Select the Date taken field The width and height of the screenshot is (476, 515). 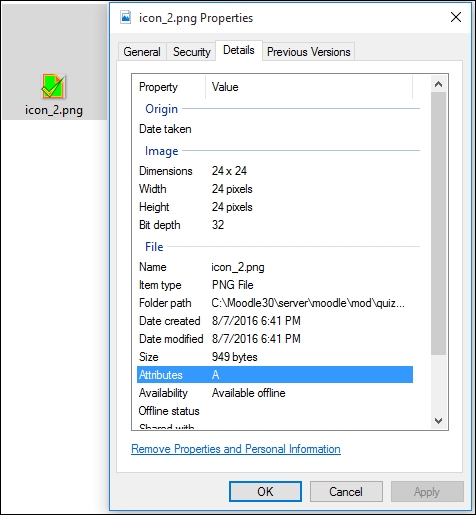[x=275, y=129]
